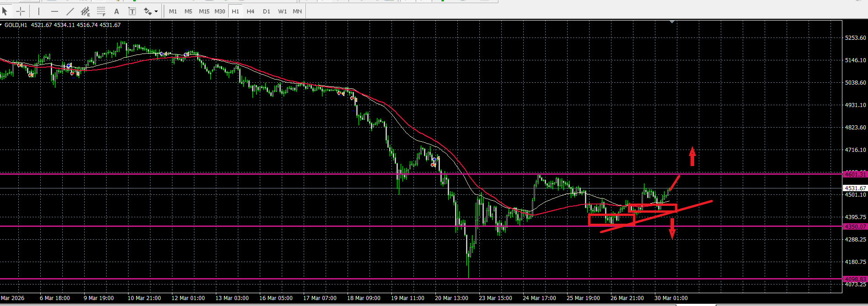Viewport: 868px width, 306px height.
Task: Click the 4823.60 price scale value
Action: 855,128
